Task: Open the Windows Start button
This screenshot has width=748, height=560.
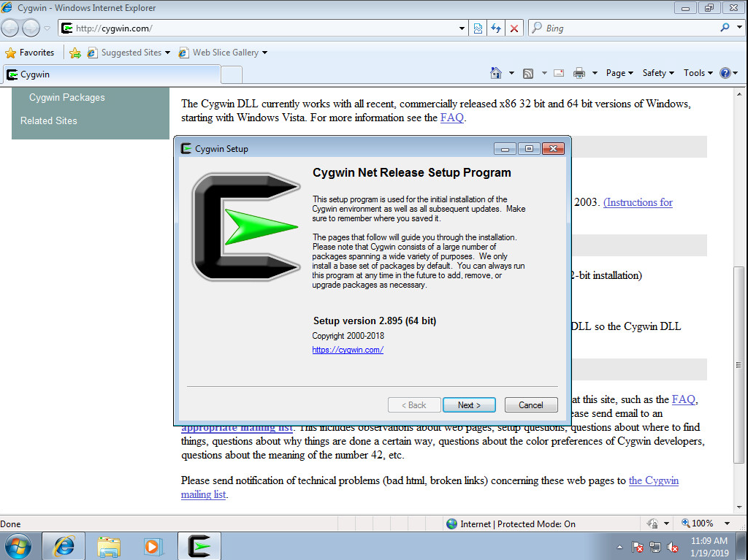Action: tap(18, 546)
